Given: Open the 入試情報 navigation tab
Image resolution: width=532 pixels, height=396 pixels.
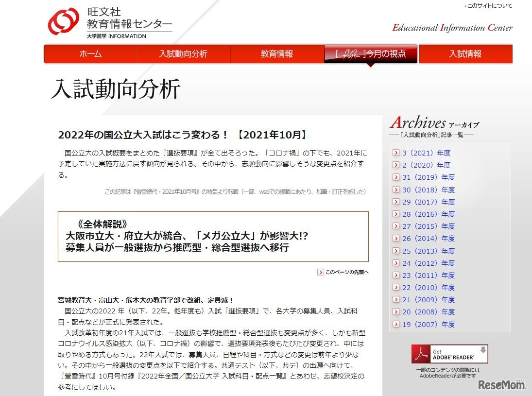Looking at the screenshot, I should (x=465, y=54).
